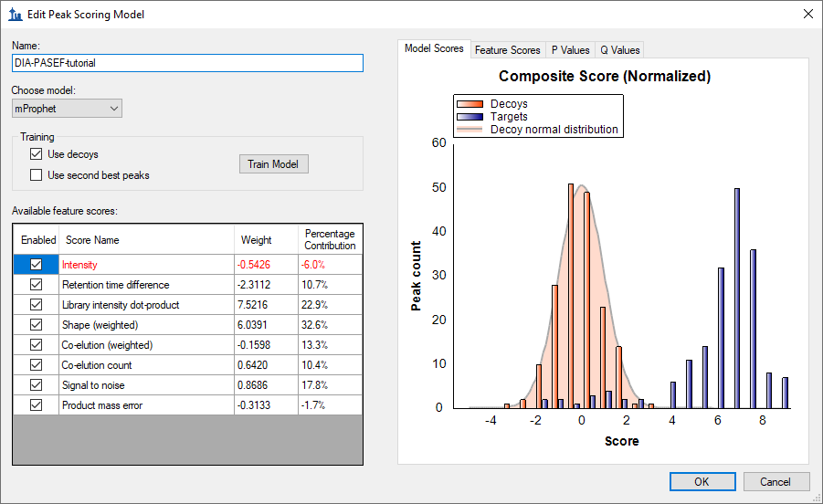Click the Score x-axis label
The image size is (823, 504).
coord(622,441)
